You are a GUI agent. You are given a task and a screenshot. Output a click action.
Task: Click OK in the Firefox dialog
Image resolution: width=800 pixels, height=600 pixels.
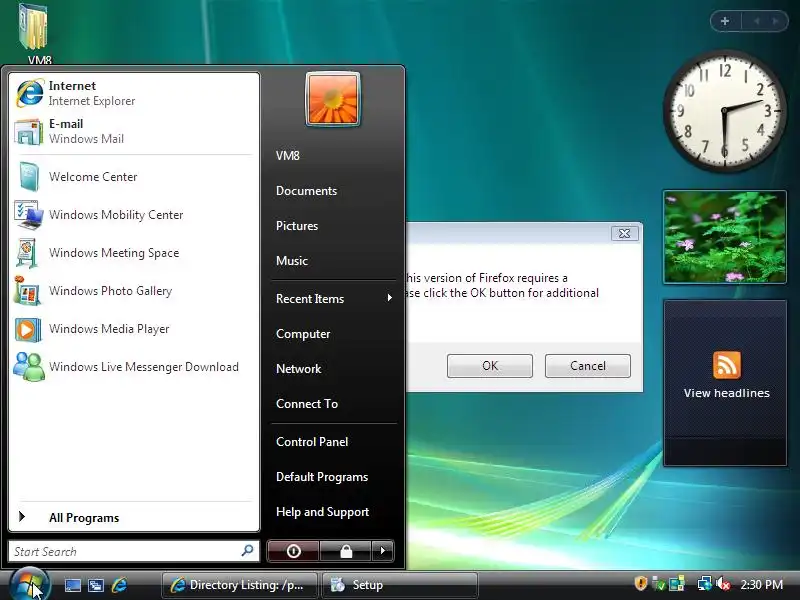click(490, 366)
